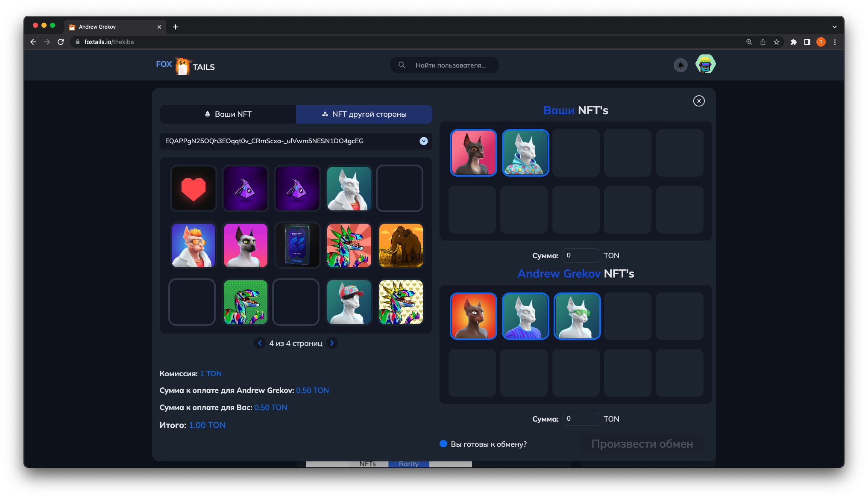Viewport: 868px width, 499px height.
Task: Click the search magnifier icon
Action: [x=402, y=65]
